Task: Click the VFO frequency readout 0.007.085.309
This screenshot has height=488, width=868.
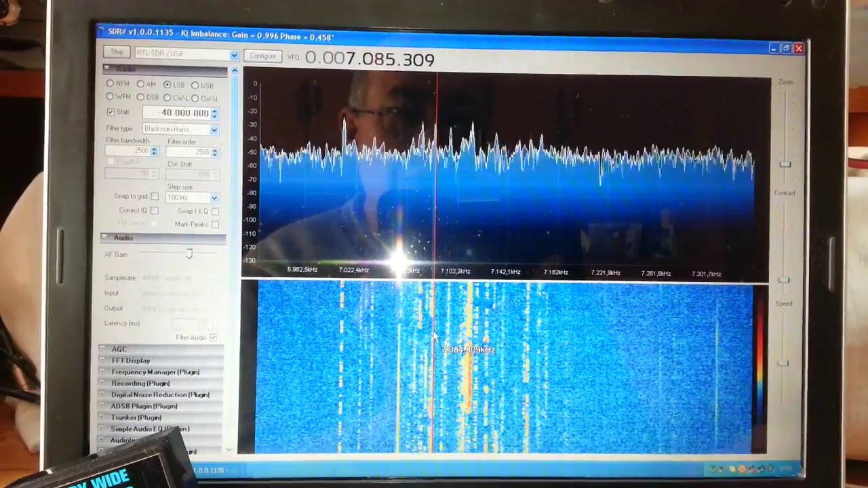Action: click(x=370, y=59)
